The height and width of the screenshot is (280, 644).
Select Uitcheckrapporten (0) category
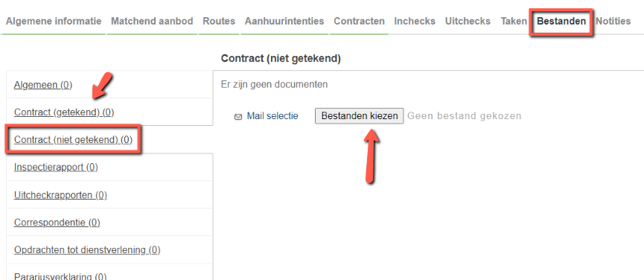(60, 195)
